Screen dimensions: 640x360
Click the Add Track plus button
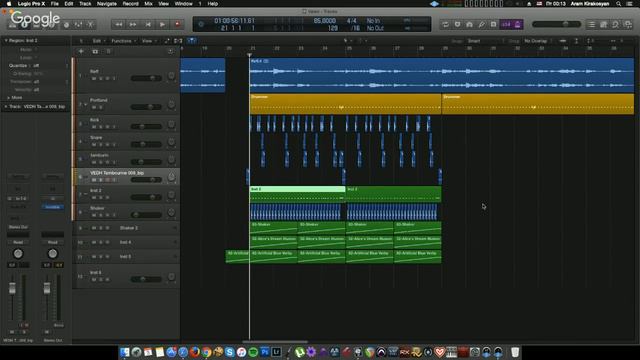point(81,51)
